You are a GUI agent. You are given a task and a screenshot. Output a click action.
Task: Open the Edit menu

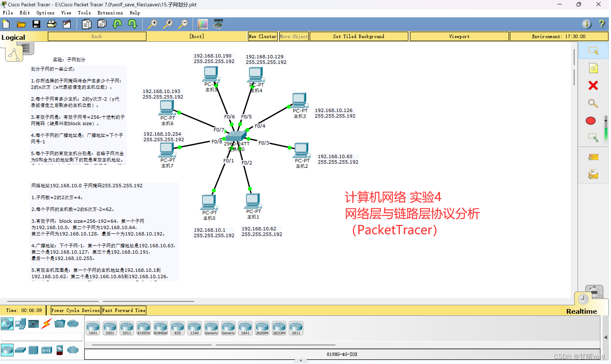[25, 13]
